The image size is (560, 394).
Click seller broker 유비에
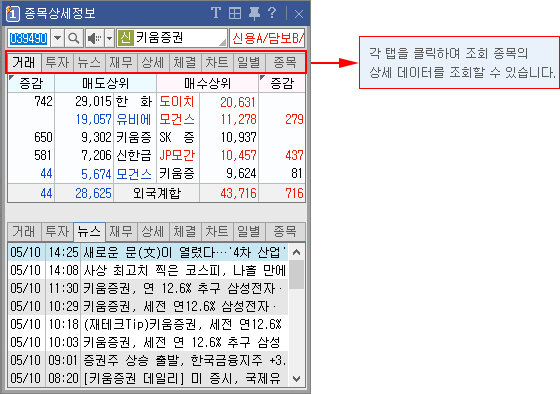134,119
